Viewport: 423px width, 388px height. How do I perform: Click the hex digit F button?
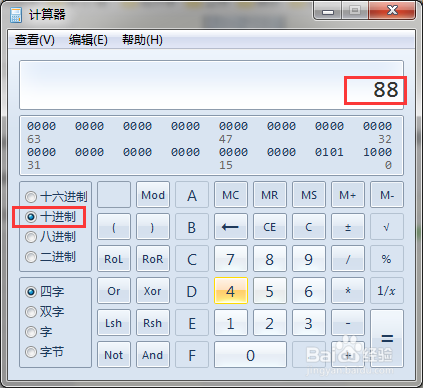(192, 355)
